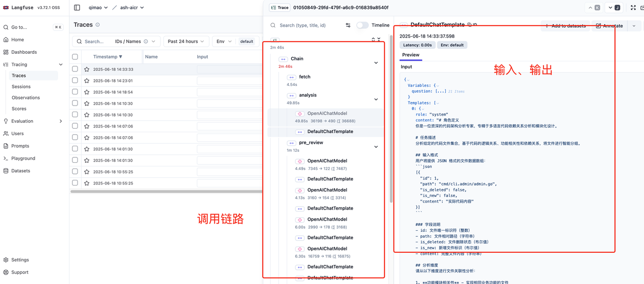This screenshot has height=284, width=644.
Task: Click the info icon in IDs / Names filter
Action: (146, 42)
